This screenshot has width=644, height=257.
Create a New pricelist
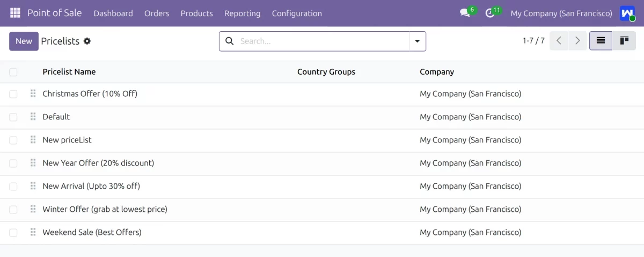pos(24,41)
